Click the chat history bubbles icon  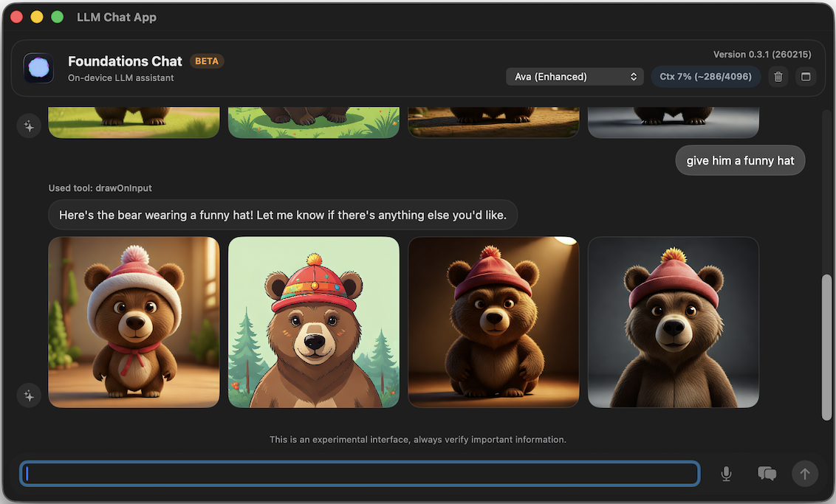766,474
